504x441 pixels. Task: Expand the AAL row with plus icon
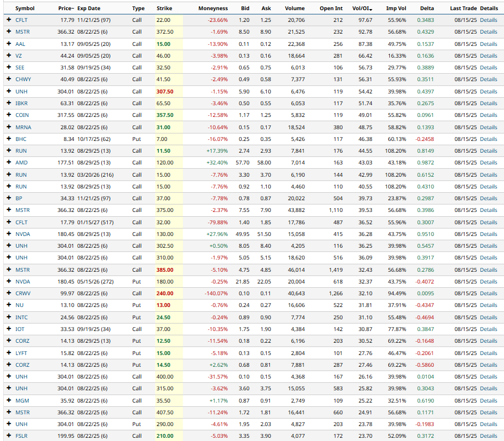coord(9,44)
